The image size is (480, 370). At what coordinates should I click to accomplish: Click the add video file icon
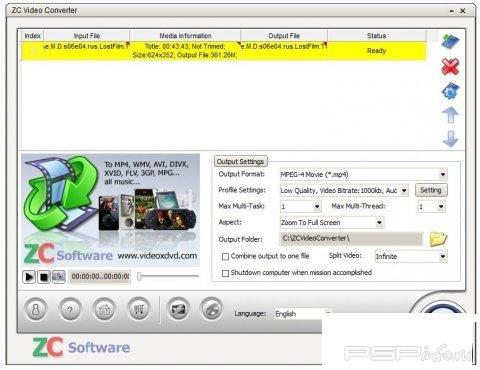coord(450,42)
